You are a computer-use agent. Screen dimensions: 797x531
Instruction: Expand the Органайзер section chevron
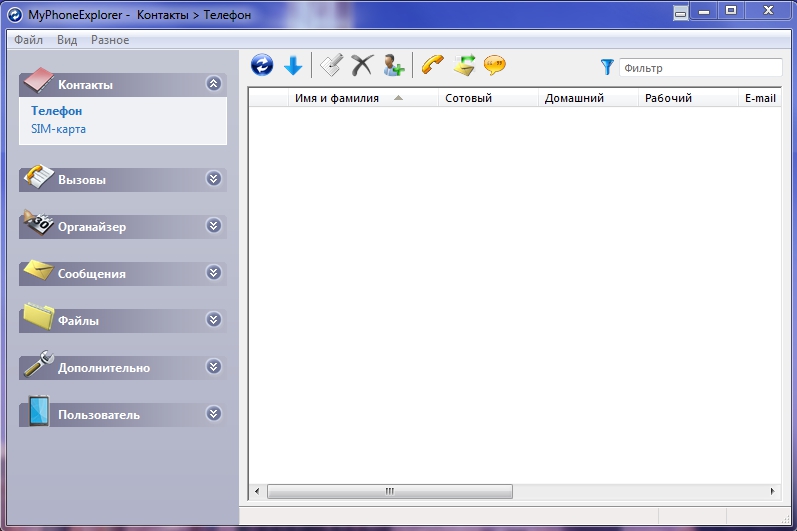(x=213, y=226)
